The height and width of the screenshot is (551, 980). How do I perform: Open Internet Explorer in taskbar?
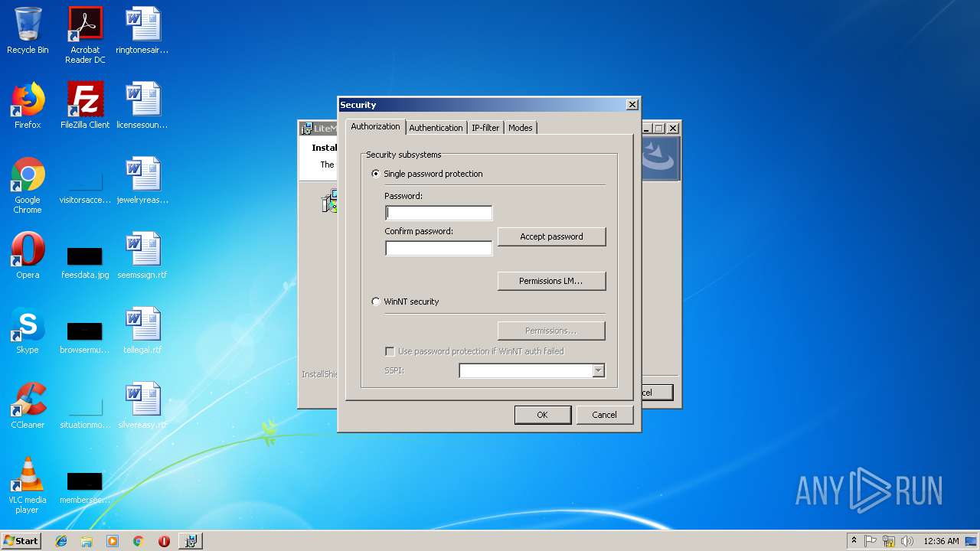[x=61, y=541]
